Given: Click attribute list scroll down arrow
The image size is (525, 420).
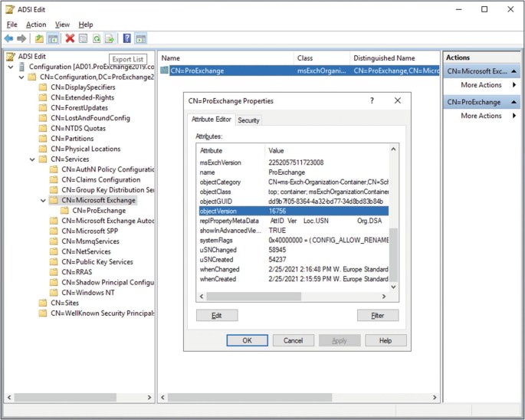Looking at the screenshot, I should coord(393,287).
